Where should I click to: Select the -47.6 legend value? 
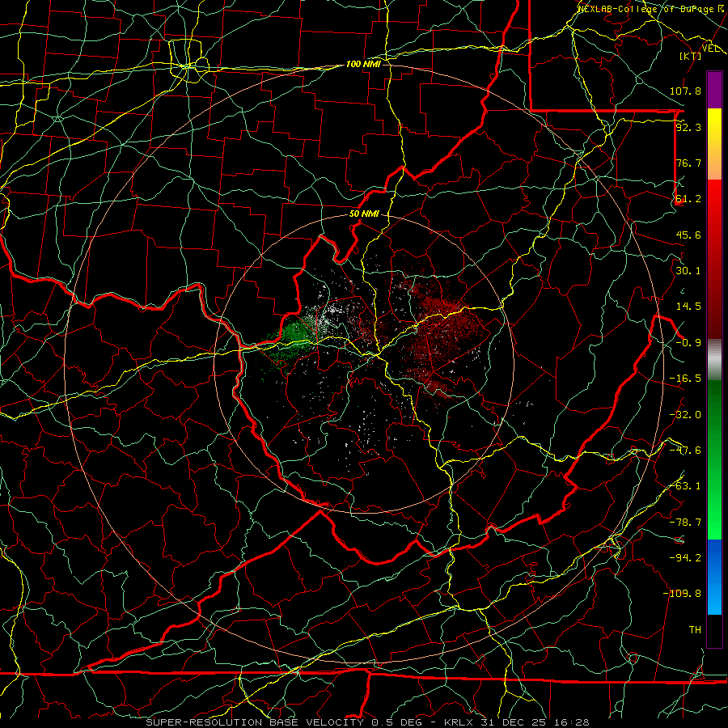(685, 451)
